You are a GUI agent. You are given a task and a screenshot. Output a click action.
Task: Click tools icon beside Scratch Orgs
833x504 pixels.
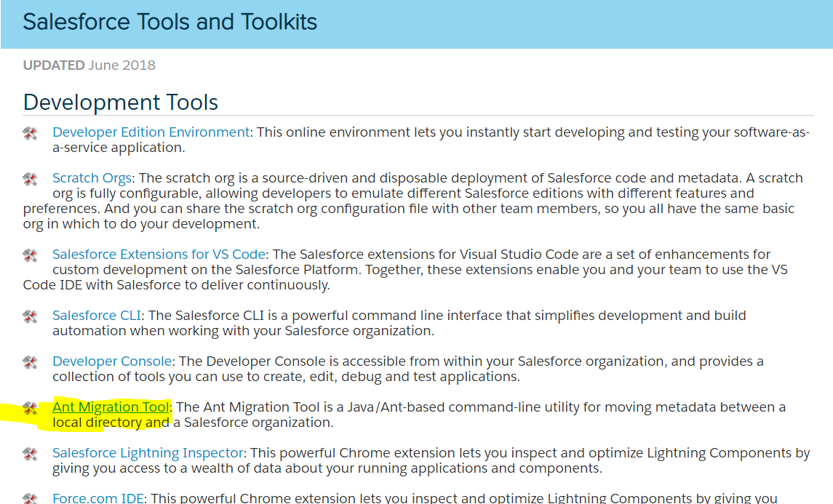point(30,178)
